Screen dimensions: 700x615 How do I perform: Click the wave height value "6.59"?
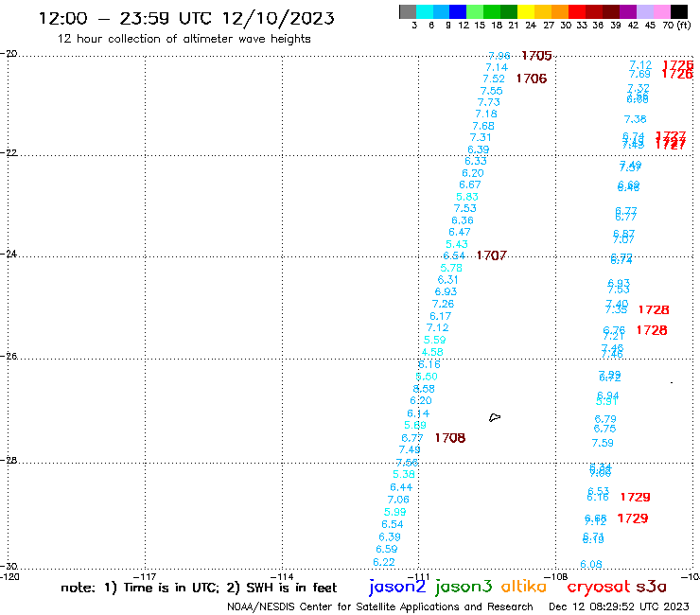pos(387,550)
